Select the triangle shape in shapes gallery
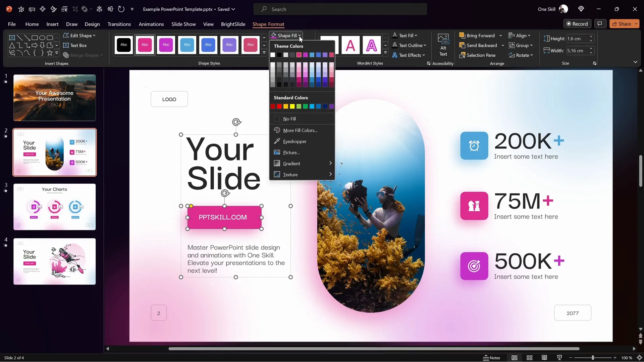 (12, 45)
